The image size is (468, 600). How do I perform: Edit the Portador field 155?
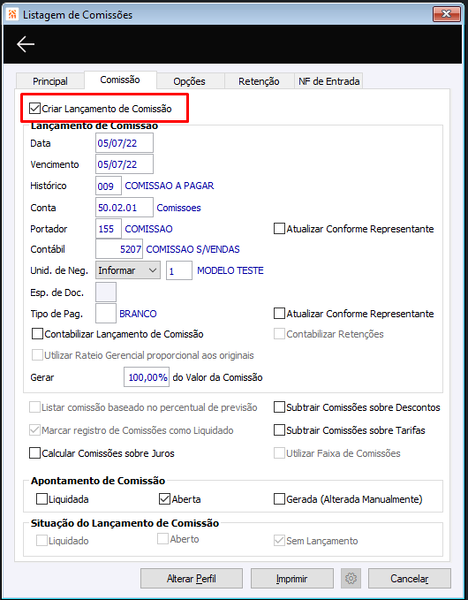108,229
